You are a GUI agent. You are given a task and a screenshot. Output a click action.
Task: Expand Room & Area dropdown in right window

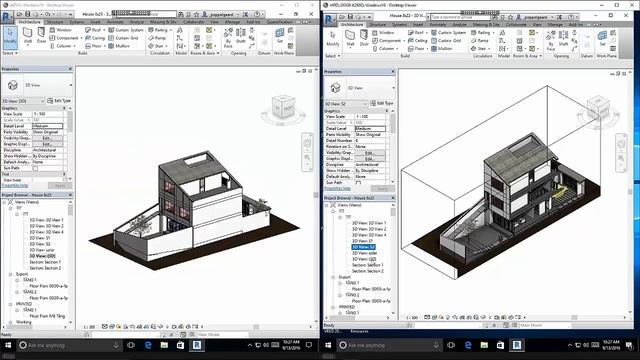pyautogui.click(x=528, y=56)
